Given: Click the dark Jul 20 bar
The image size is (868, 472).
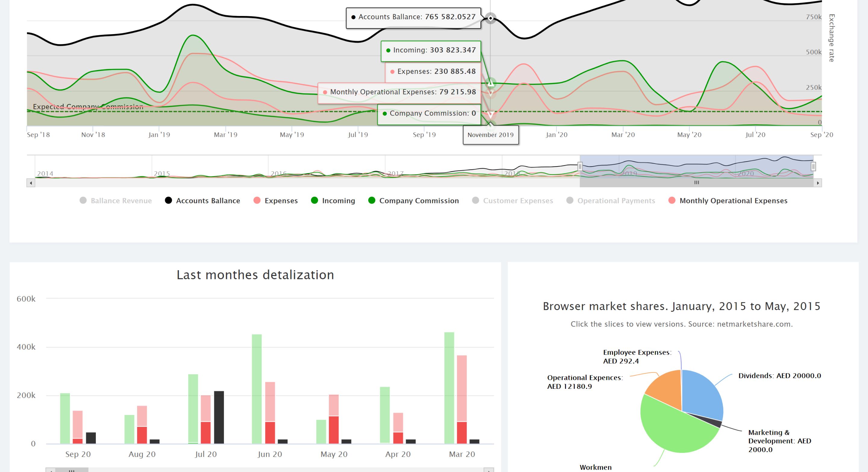Looking at the screenshot, I should point(219,417).
